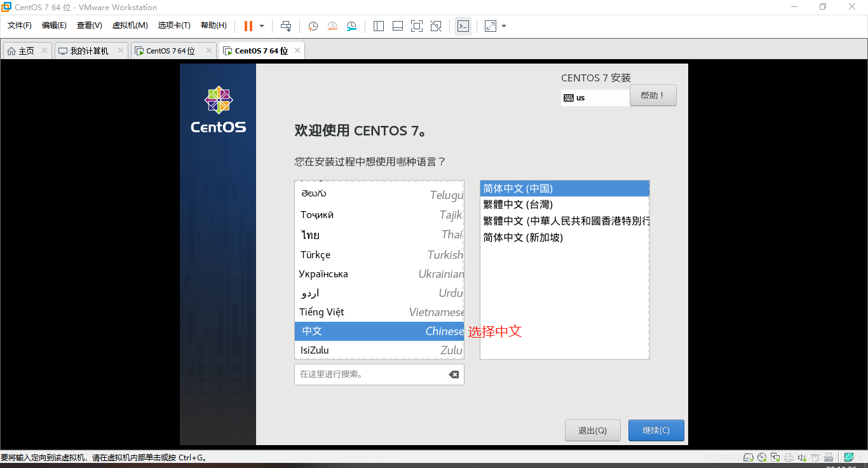Choose 简体中文 (新加坡) locale
The height and width of the screenshot is (468, 868).
tap(564, 238)
